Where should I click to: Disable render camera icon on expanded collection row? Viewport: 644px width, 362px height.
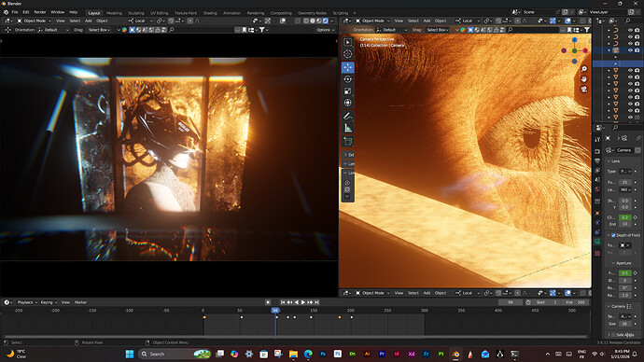(x=637, y=50)
